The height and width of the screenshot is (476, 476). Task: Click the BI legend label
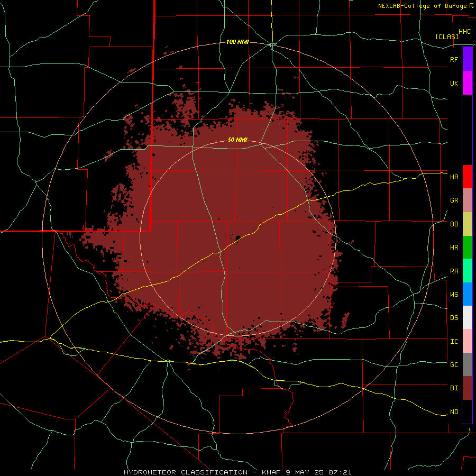pyautogui.click(x=454, y=388)
